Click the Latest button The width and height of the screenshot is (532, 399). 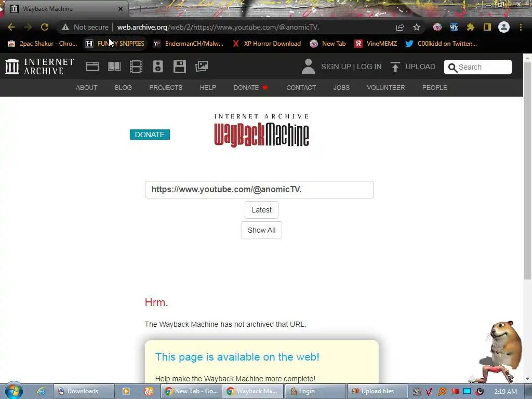262,210
